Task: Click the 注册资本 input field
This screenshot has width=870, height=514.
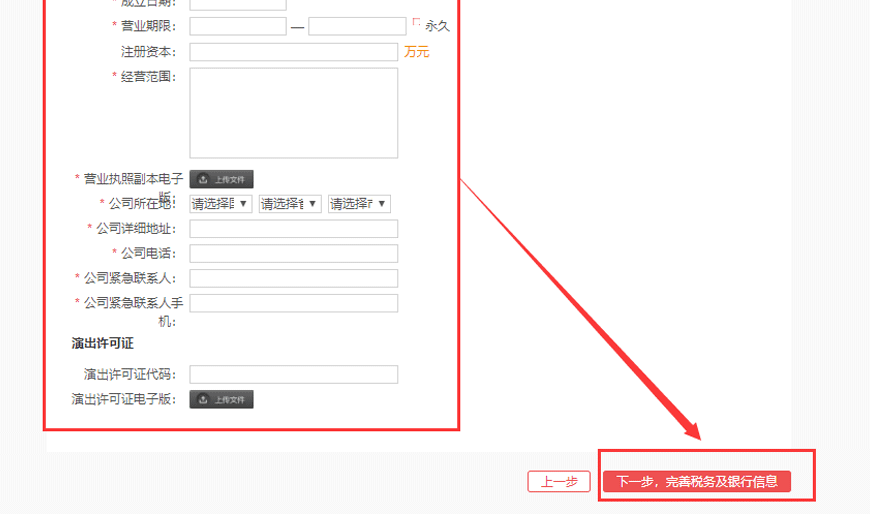Action: tap(294, 52)
